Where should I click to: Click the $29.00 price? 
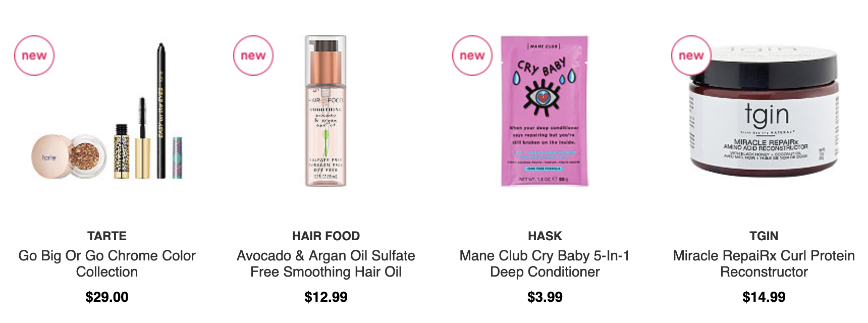tap(107, 297)
